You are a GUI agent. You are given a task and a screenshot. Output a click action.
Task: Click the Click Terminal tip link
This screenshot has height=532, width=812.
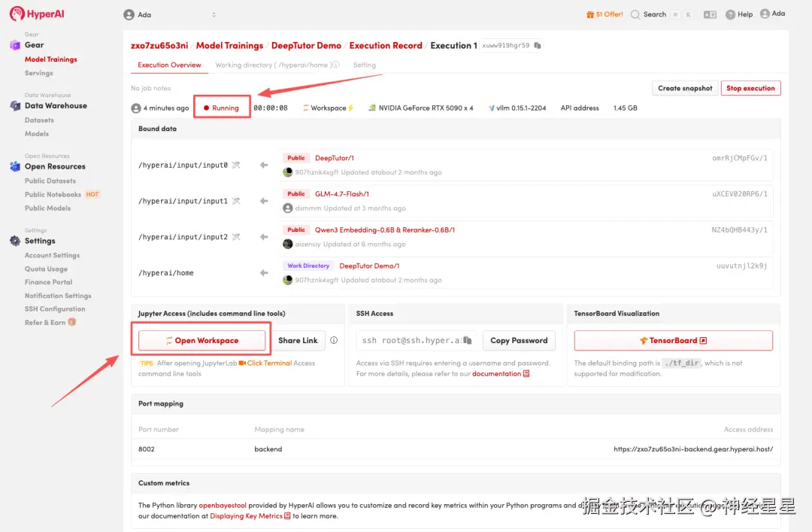pyautogui.click(x=265, y=363)
